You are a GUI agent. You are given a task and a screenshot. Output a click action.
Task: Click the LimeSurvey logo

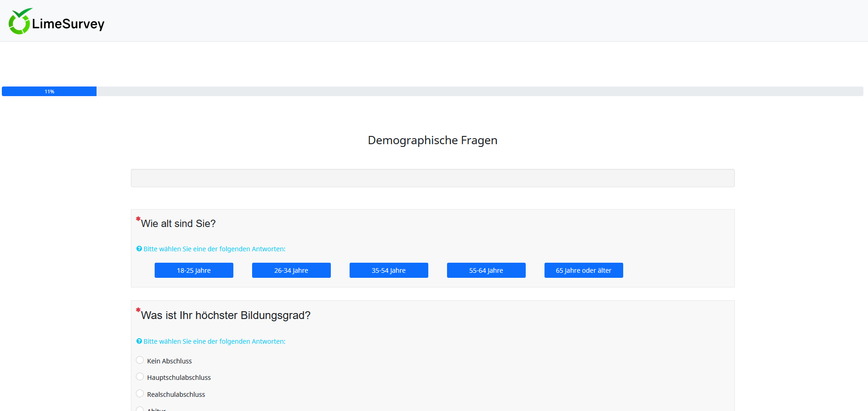pyautogui.click(x=56, y=22)
